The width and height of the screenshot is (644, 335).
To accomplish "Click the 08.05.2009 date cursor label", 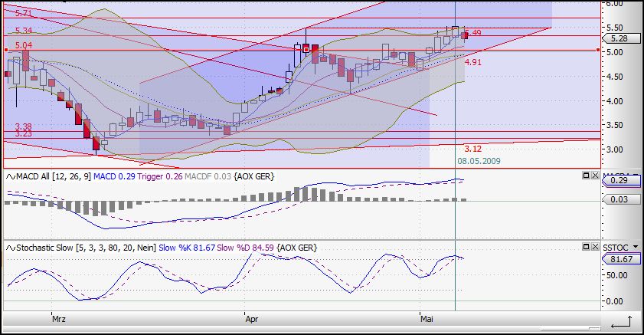I will (479, 161).
